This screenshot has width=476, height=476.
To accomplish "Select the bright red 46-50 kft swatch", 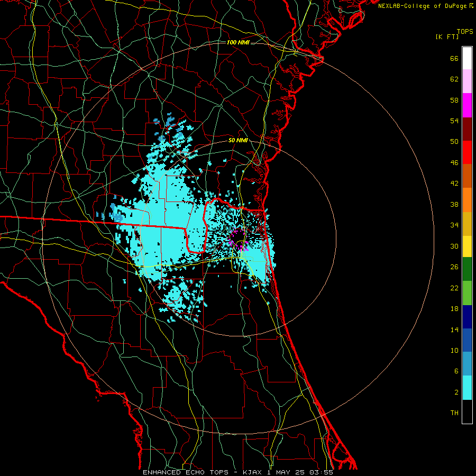I will pos(467,152).
